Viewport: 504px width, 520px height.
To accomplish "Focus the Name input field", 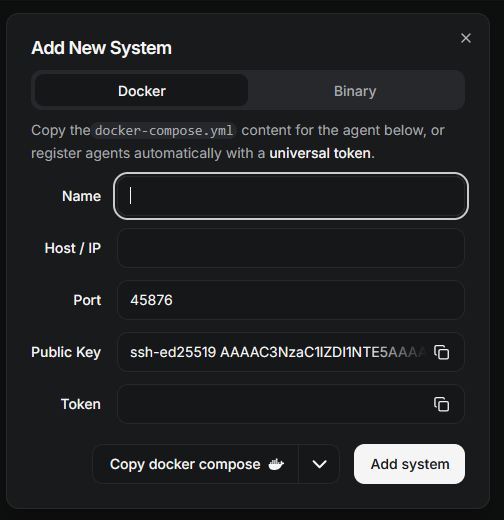I will pos(291,196).
